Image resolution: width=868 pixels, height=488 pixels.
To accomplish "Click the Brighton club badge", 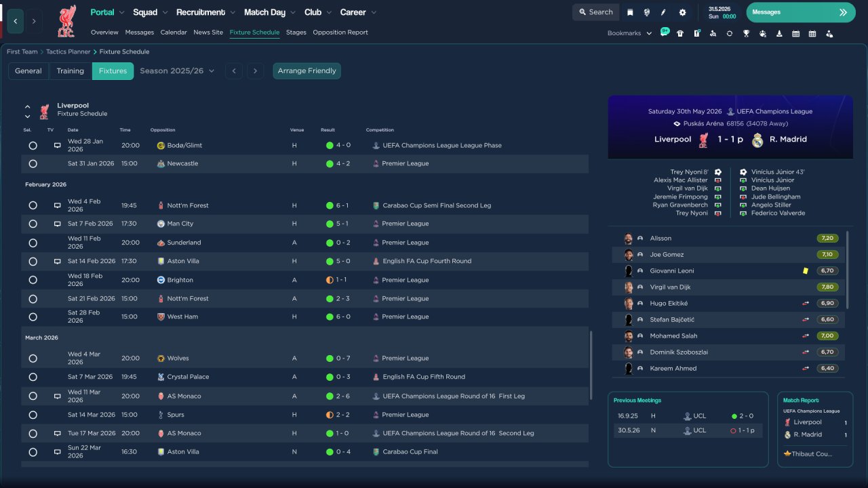I will point(161,280).
